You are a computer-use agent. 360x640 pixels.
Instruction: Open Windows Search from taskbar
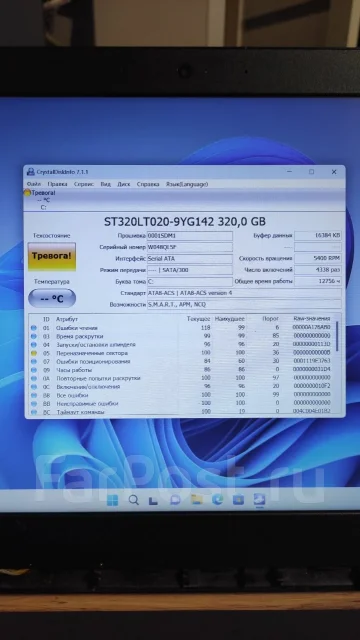pyautogui.click(x=133, y=500)
